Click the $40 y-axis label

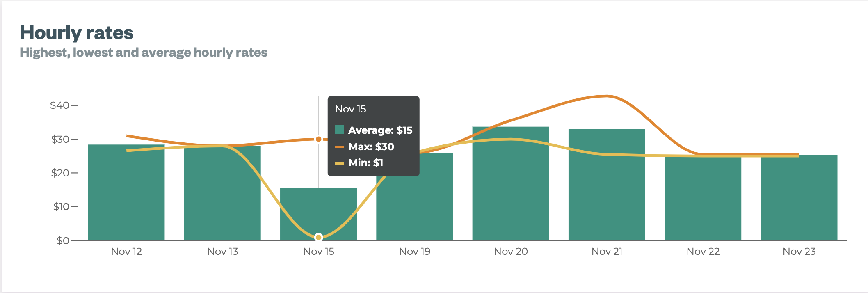(x=59, y=105)
